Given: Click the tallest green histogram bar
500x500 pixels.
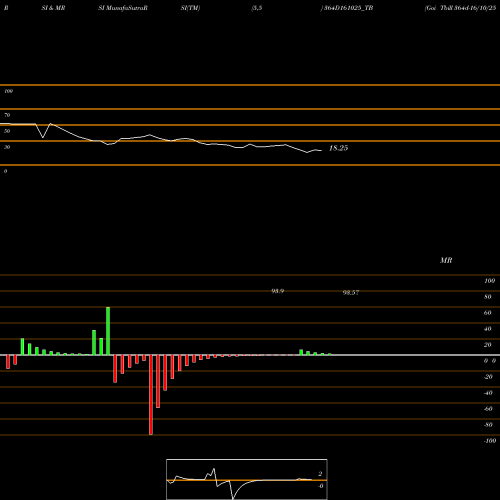Looking at the screenshot, I should coord(108,331).
